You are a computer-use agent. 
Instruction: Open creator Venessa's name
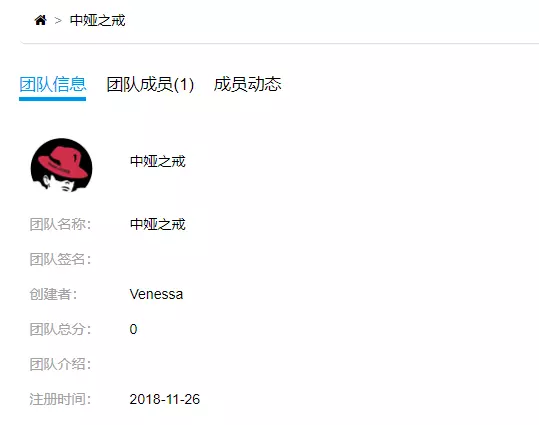pyautogui.click(x=156, y=294)
